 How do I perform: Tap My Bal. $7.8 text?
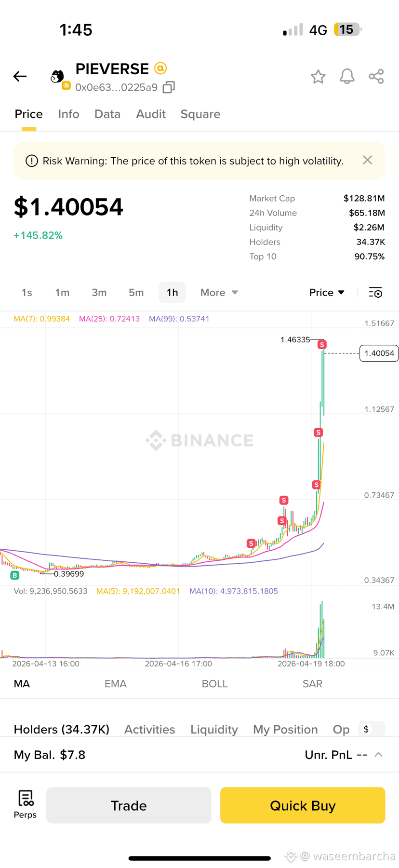50,755
